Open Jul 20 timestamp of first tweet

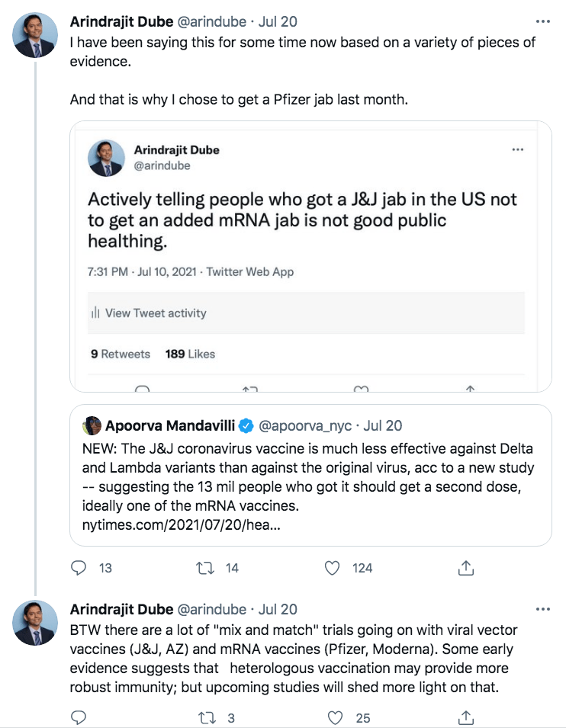point(278,21)
